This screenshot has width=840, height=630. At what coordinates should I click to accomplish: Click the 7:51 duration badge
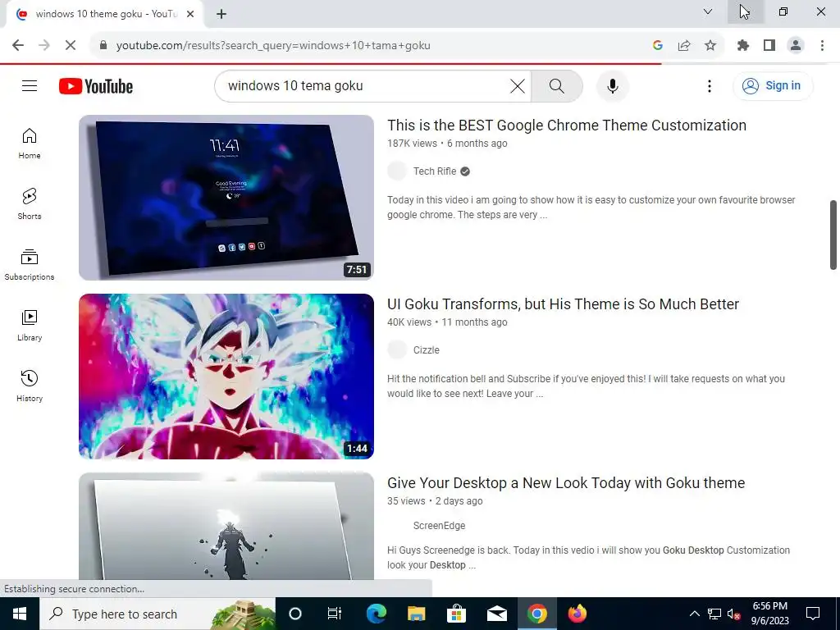point(357,269)
